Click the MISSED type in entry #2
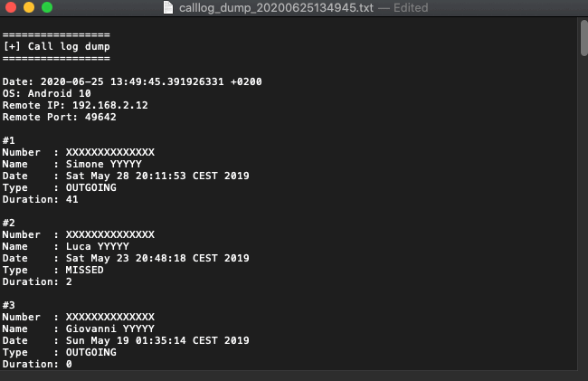Screen dimensions: 588x381 [x=85, y=270]
